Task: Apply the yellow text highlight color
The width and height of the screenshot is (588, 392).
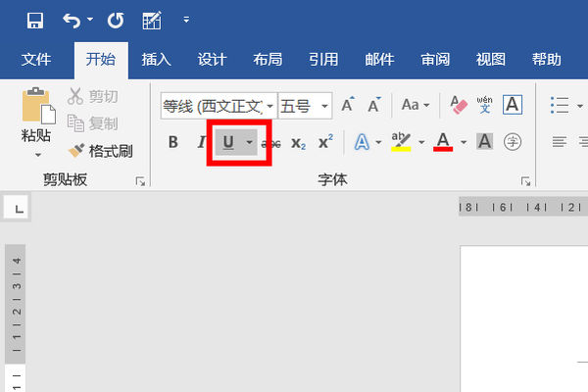Action: point(401,142)
